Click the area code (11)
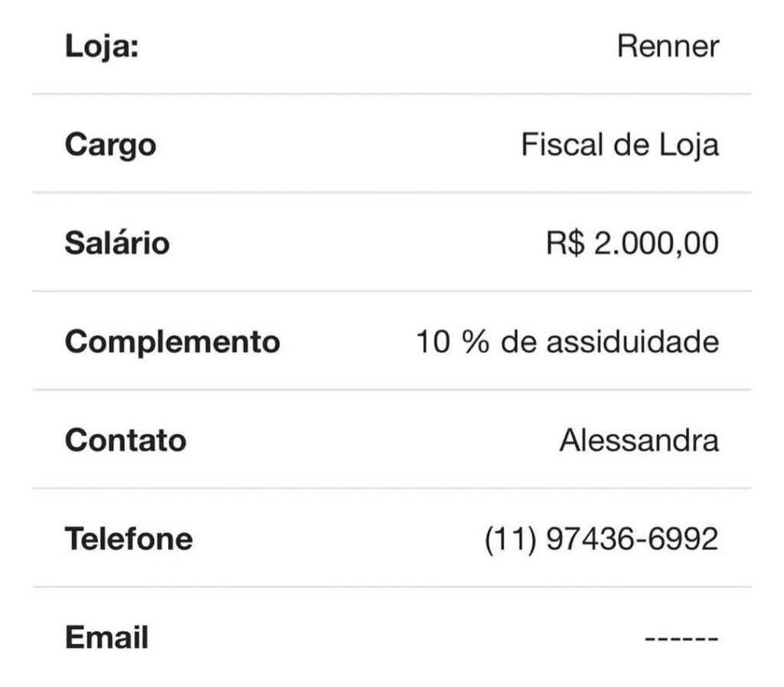 tap(511, 540)
